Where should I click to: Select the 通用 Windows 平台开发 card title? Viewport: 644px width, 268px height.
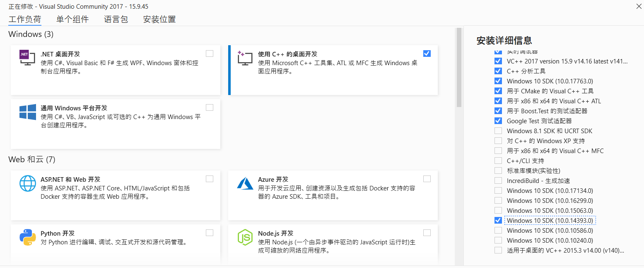[74, 108]
